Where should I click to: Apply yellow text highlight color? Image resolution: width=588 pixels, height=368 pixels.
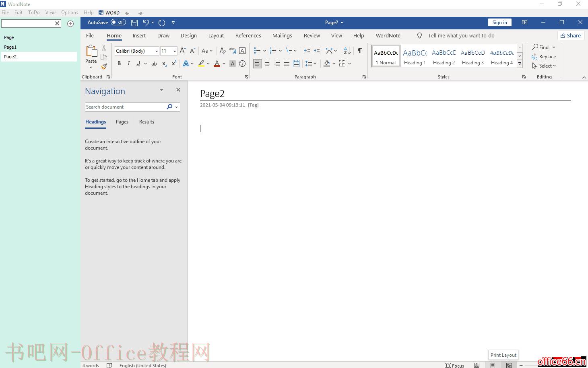pos(201,64)
